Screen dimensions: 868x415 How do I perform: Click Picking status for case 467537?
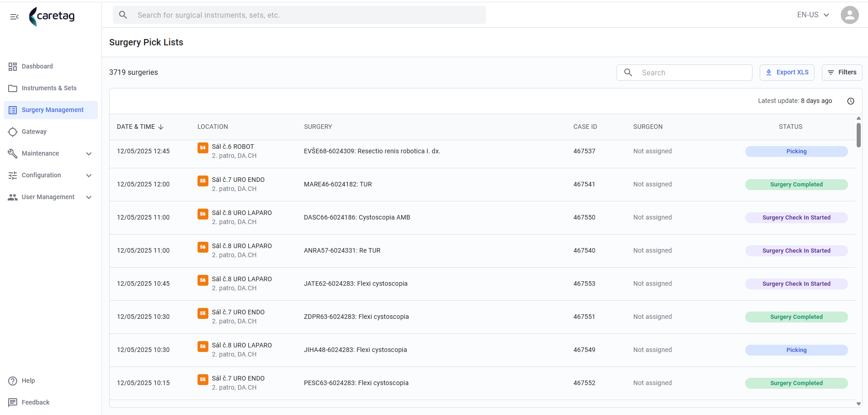(x=796, y=151)
